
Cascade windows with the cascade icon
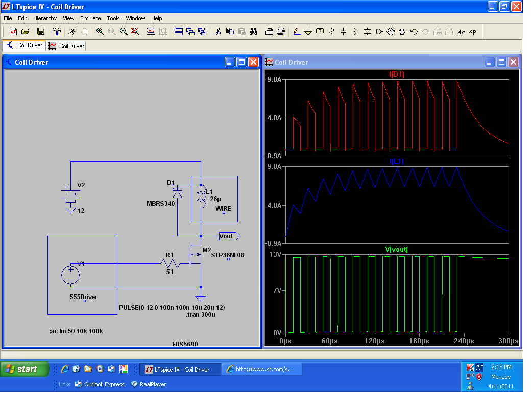coord(190,32)
